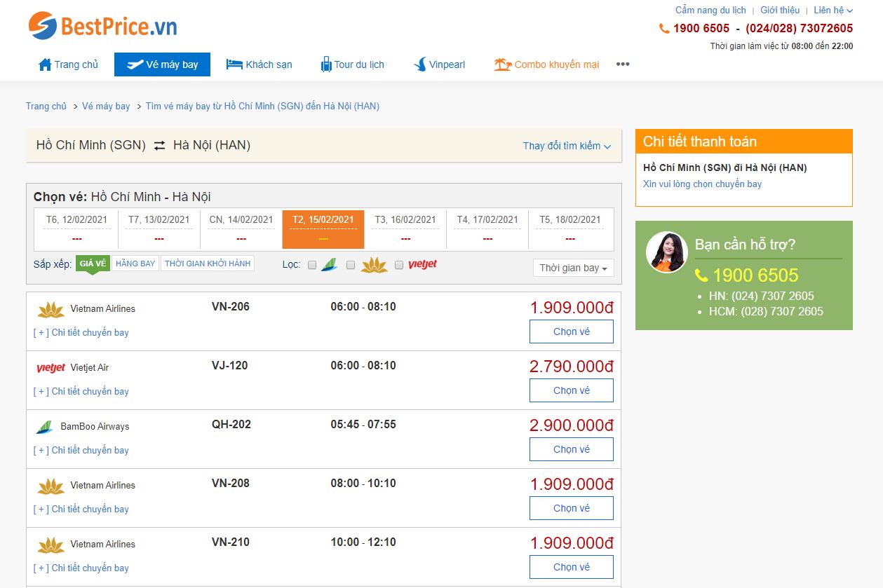Select date tab CN, 14/02/2021
This screenshot has height=588, width=883.
tap(241, 229)
